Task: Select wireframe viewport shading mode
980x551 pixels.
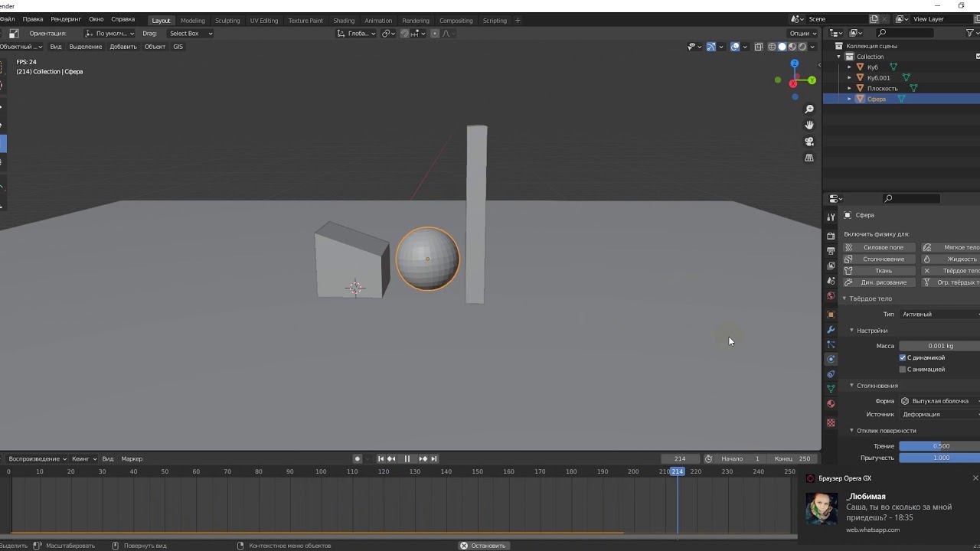Action: (771, 47)
